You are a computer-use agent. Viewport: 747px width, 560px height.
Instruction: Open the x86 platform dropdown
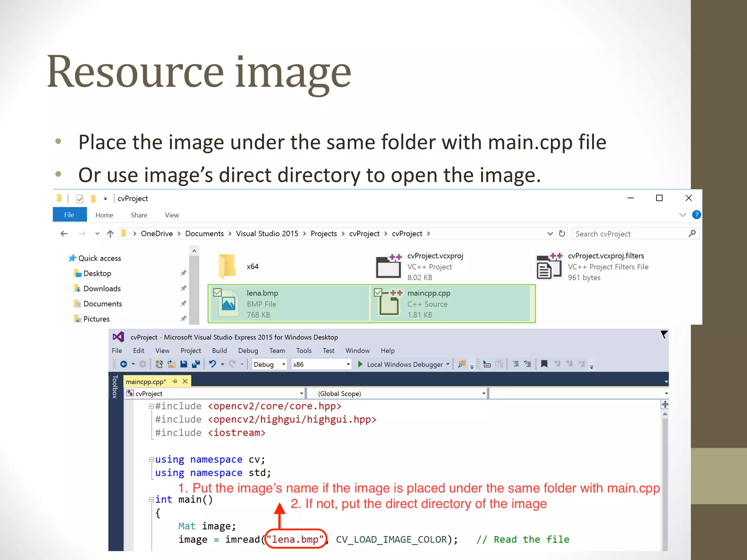click(348, 364)
